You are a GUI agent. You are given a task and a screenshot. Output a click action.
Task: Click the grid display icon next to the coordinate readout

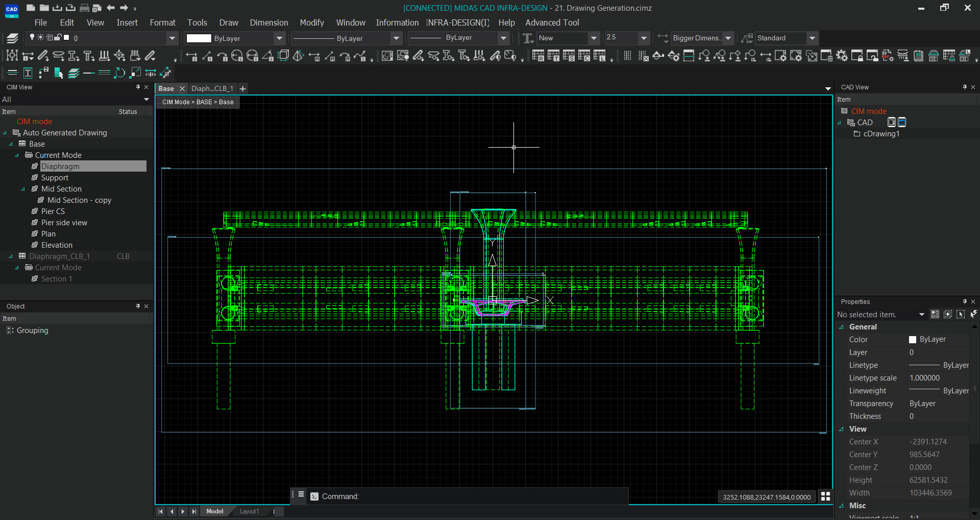(825, 496)
